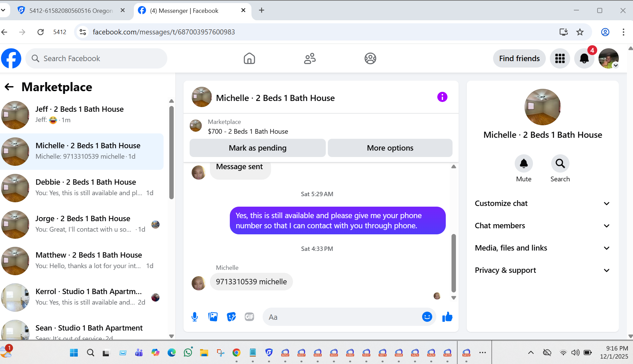Screen dimensions: 633x364
Task: Click Michelle's avatar beside 9713310539 message
Action: pos(198,283)
